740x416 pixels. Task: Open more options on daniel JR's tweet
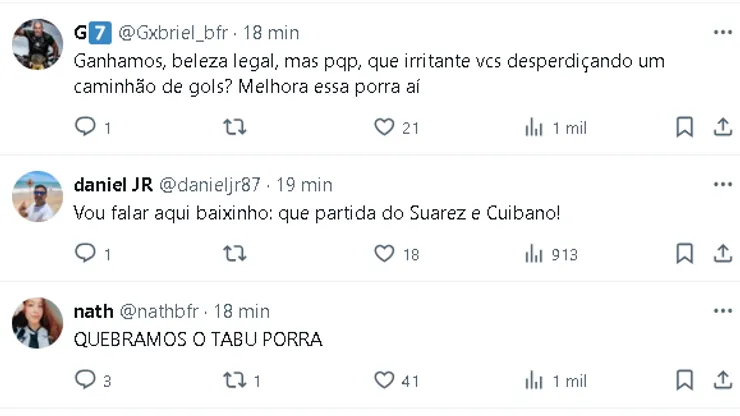722,185
